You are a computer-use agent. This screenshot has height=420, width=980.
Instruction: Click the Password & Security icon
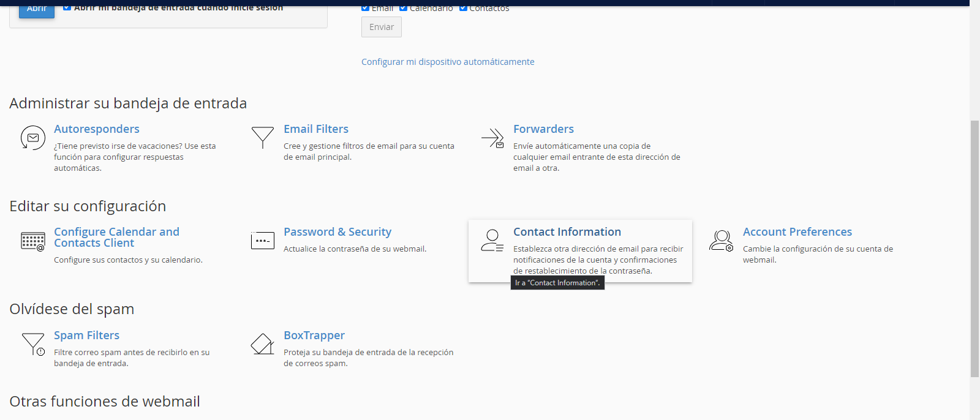(263, 241)
